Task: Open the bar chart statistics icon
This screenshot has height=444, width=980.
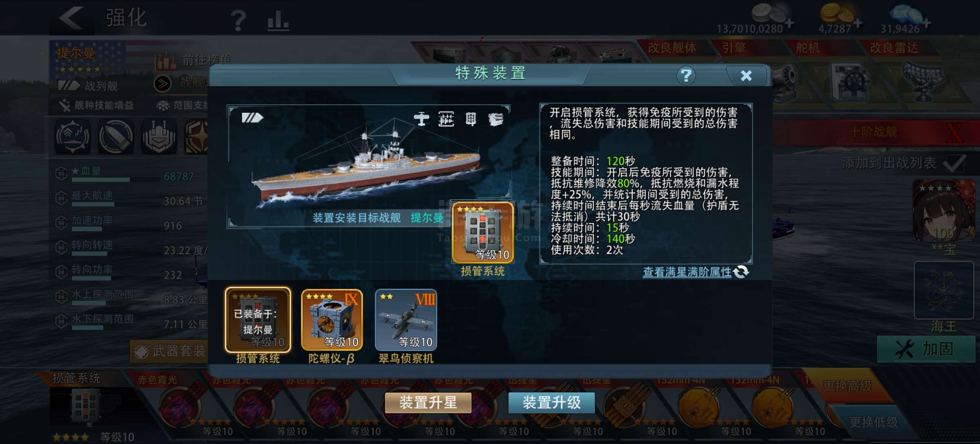Action: pos(278,20)
